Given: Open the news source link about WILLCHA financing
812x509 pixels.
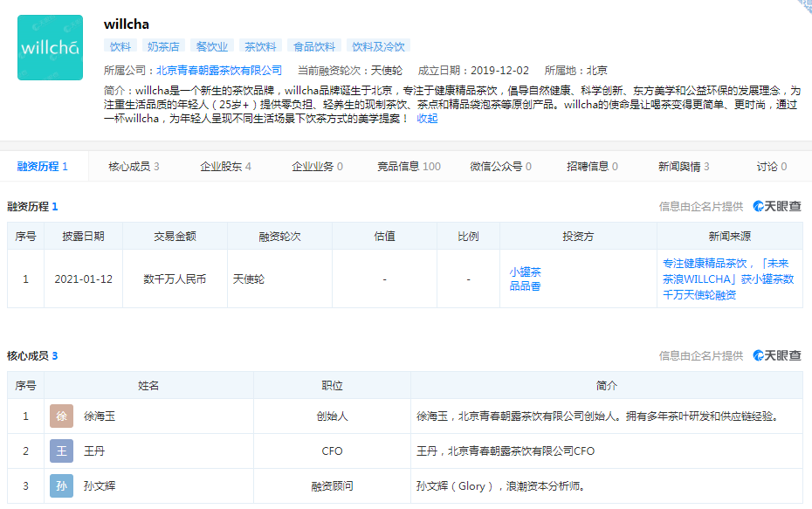Looking at the screenshot, I should [x=728, y=279].
